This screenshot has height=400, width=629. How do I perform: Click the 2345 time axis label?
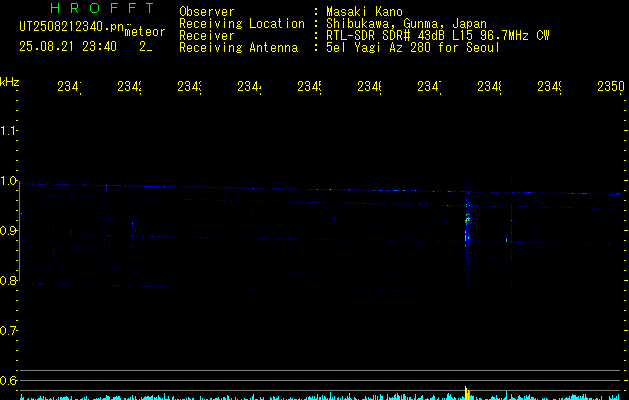click(309, 86)
